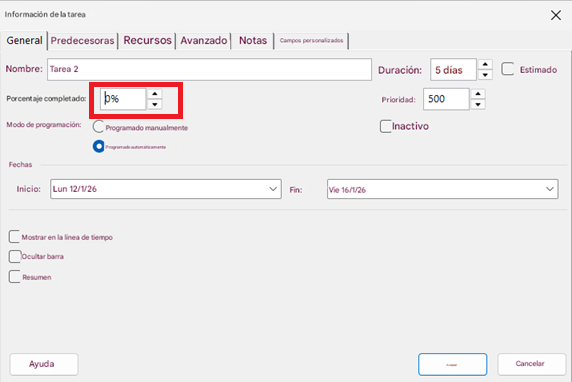Image resolution: width=572 pixels, height=382 pixels.
Task: Decrease Porcentaje completado with down arrow
Action: tap(155, 104)
